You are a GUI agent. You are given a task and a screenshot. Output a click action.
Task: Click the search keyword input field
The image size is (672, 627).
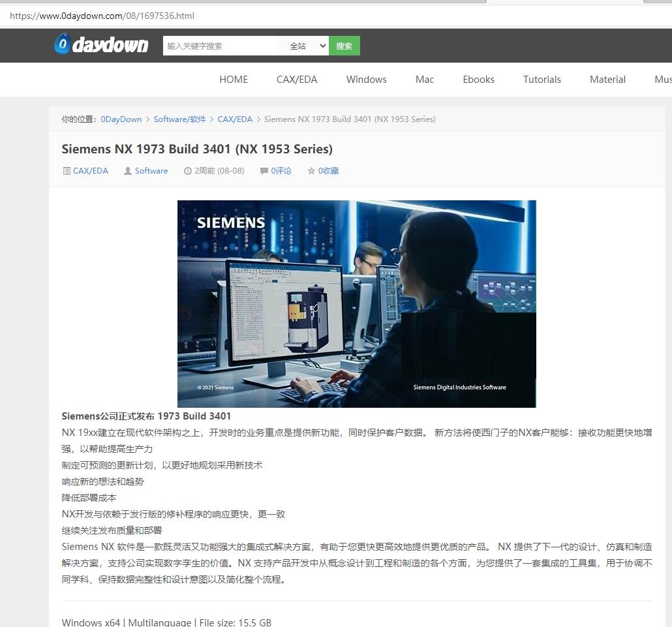[219, 46]
